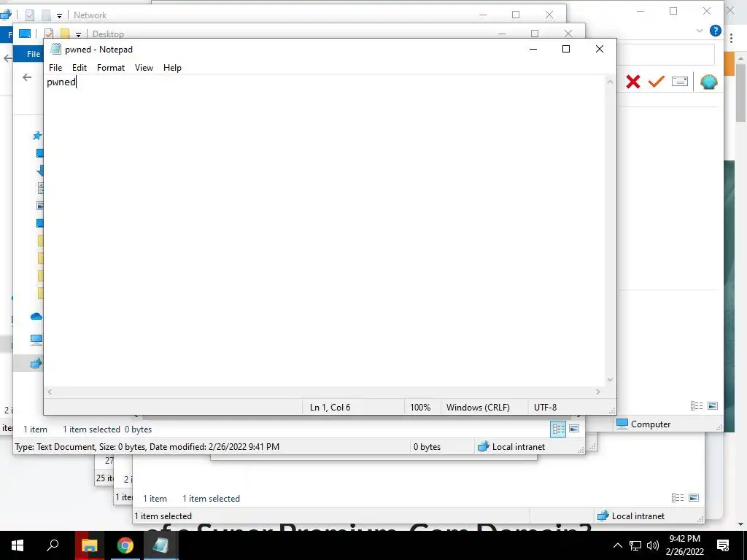Open the browser three-dot menu
The width and height of the screenshot is (747, 560).
[731, 39]
